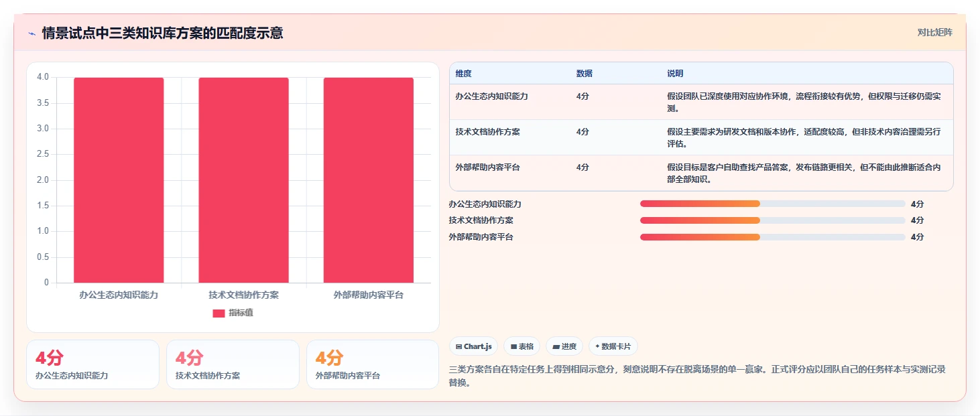Click the 4分 value after 办公生态内知识能力 progress bar
This screenshot has height=416, width=980.
tap(917, 204)
